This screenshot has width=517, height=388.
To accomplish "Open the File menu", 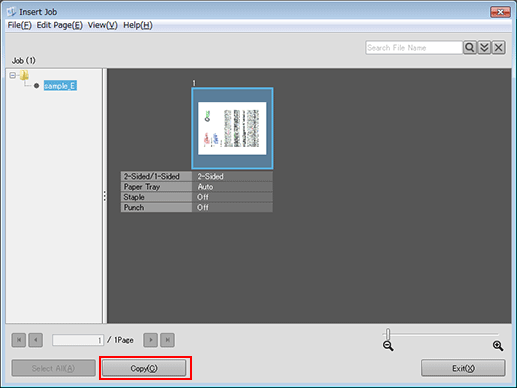I will 19,25.
